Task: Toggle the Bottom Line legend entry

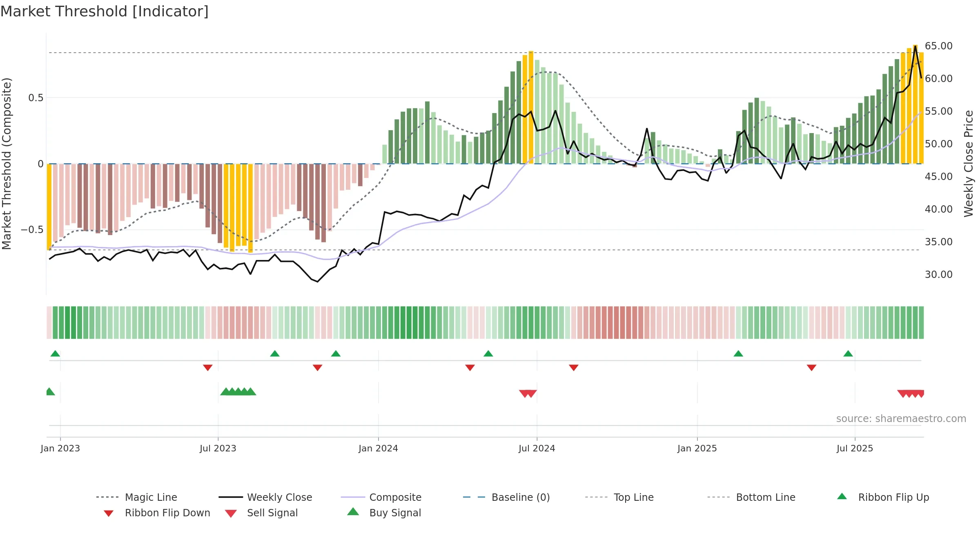Action: click(751, 497)
